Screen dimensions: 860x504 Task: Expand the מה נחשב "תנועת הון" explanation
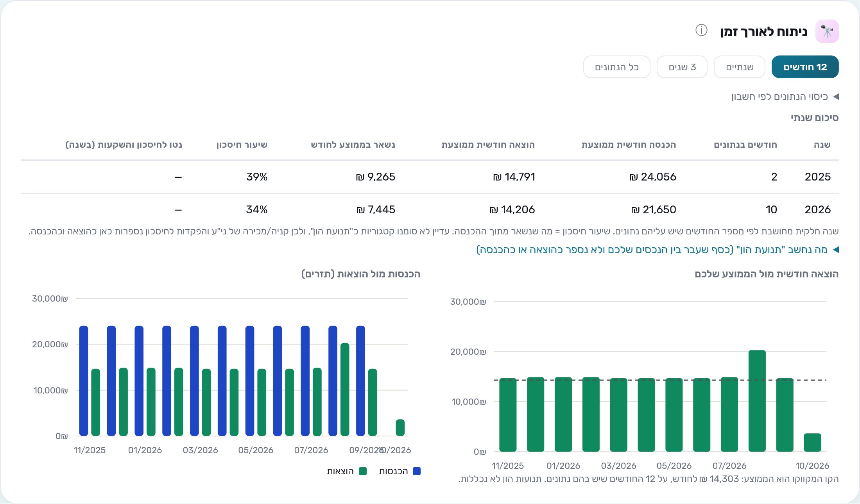[658, 250]
